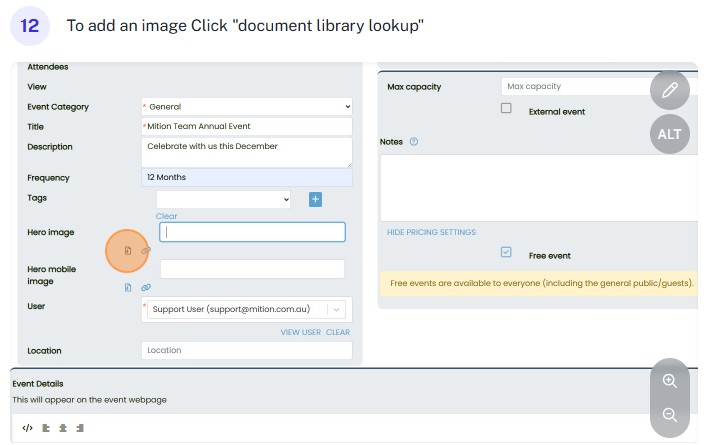Viewport: 708px width, 445px height.
Task: Click into the Location input field
Action: coord(246,351)
